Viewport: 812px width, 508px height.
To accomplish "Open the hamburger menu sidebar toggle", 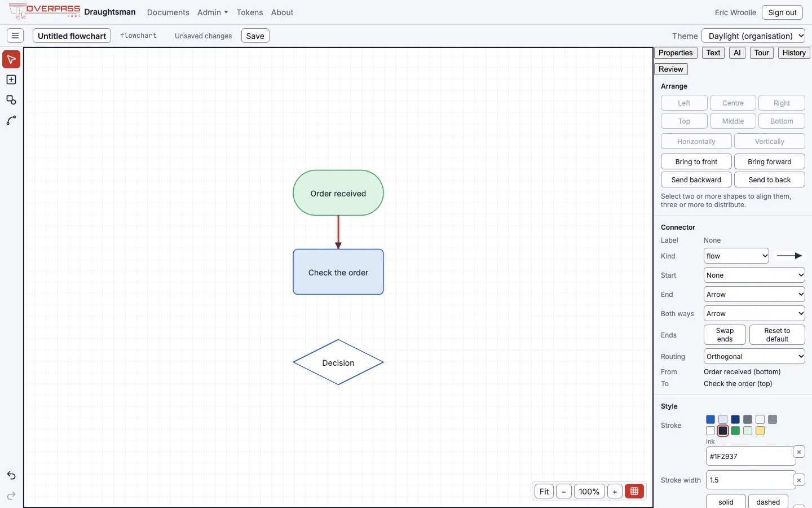I will pos(15,36).
